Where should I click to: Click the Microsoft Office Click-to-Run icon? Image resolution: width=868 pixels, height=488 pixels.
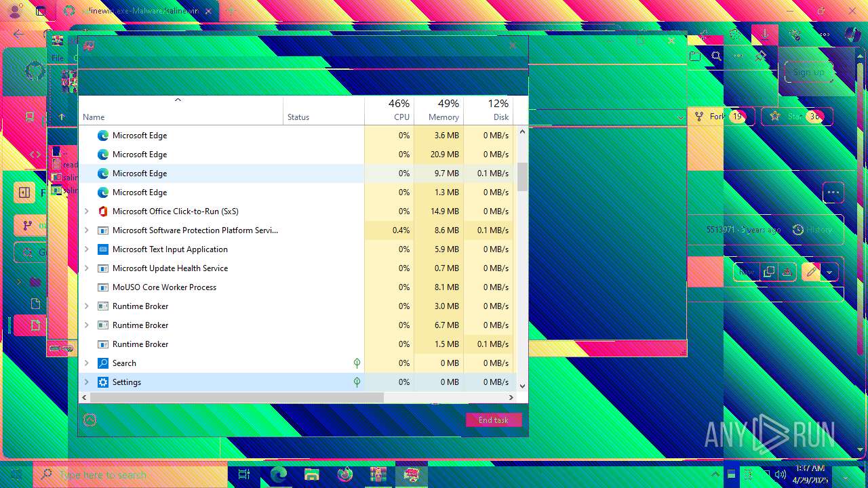103,211
